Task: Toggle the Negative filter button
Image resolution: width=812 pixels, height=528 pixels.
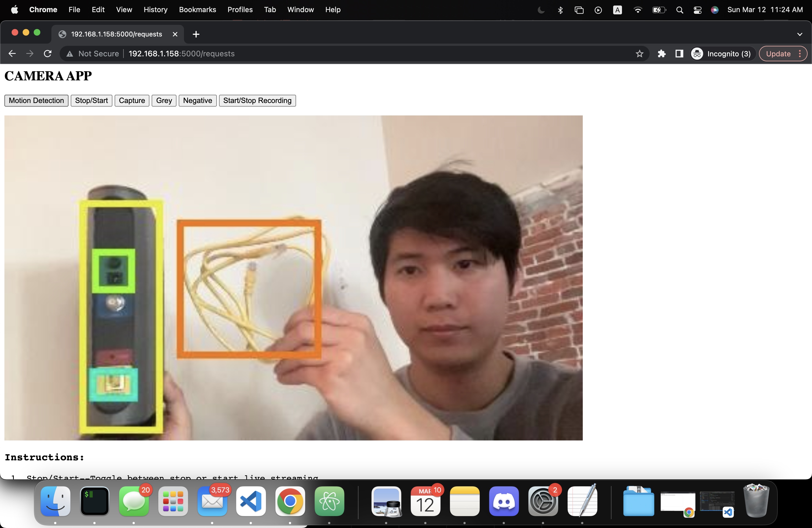Action: coord(197,101)
